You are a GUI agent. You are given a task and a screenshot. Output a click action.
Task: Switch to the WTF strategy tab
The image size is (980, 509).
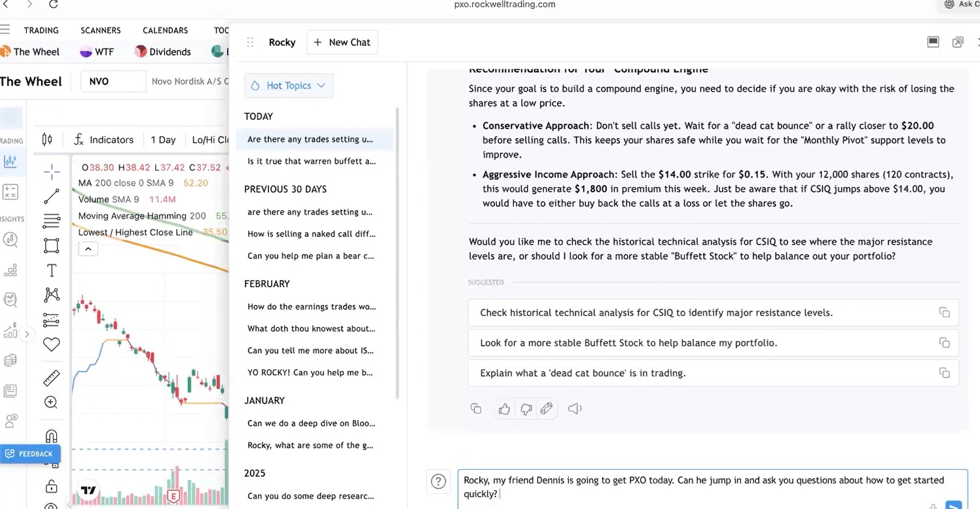click(96, 52)
